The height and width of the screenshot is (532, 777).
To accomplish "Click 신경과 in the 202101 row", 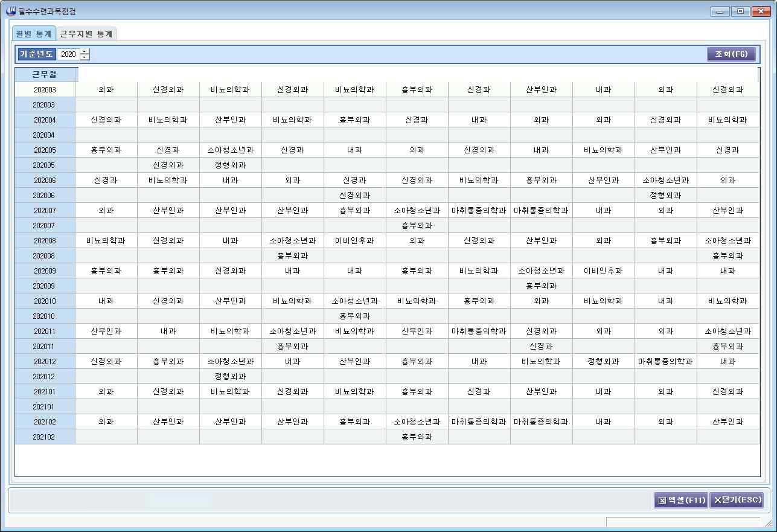I will click(479, 391).
